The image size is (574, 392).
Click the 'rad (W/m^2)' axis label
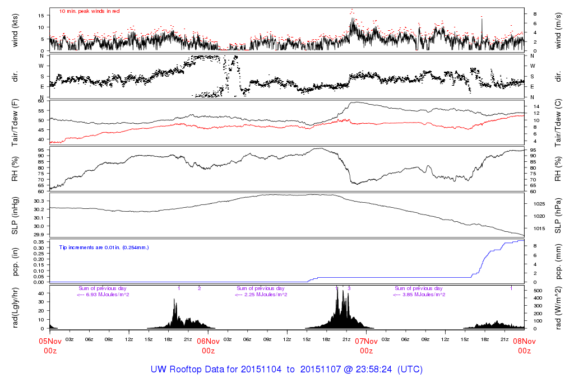(558, 308)
